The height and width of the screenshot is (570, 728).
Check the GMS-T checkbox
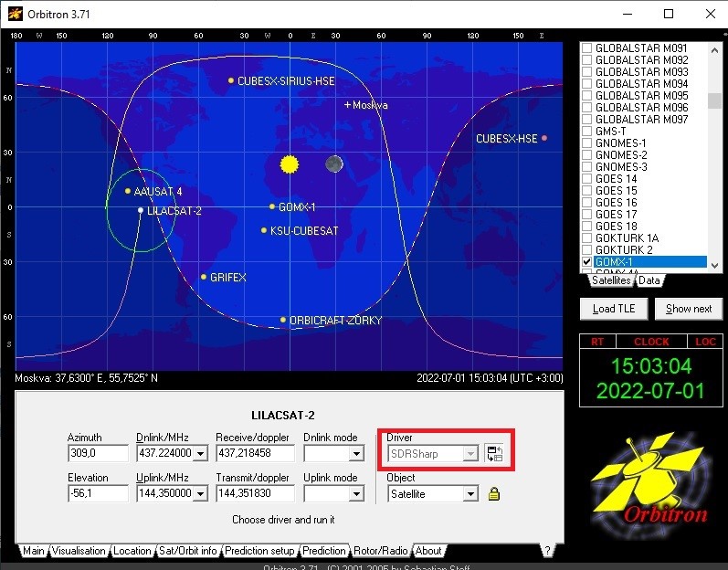point(586,131)
